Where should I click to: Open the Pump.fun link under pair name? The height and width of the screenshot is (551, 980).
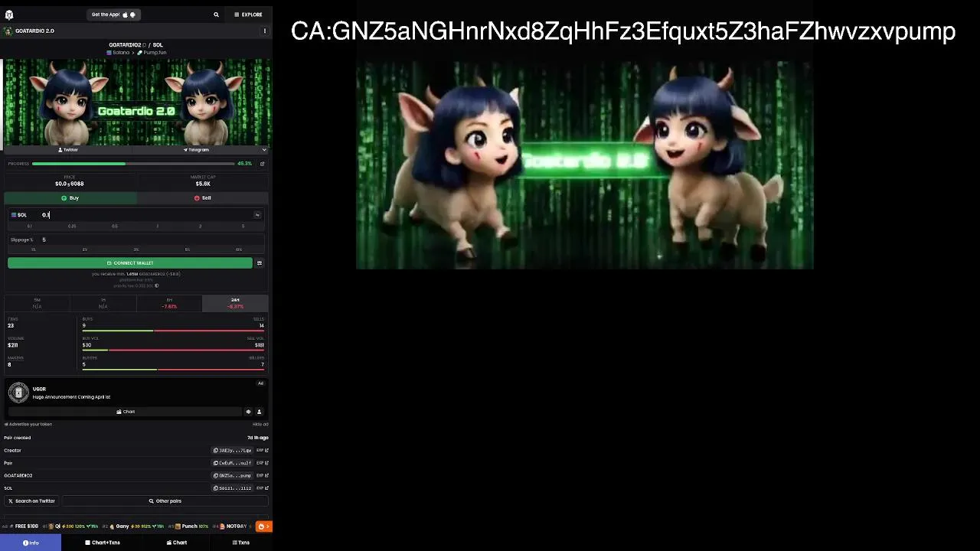(152, 53)
